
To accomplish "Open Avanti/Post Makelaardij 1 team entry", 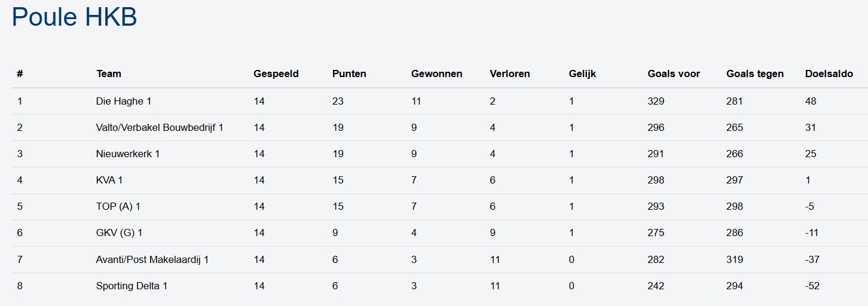I will point(152,259).
